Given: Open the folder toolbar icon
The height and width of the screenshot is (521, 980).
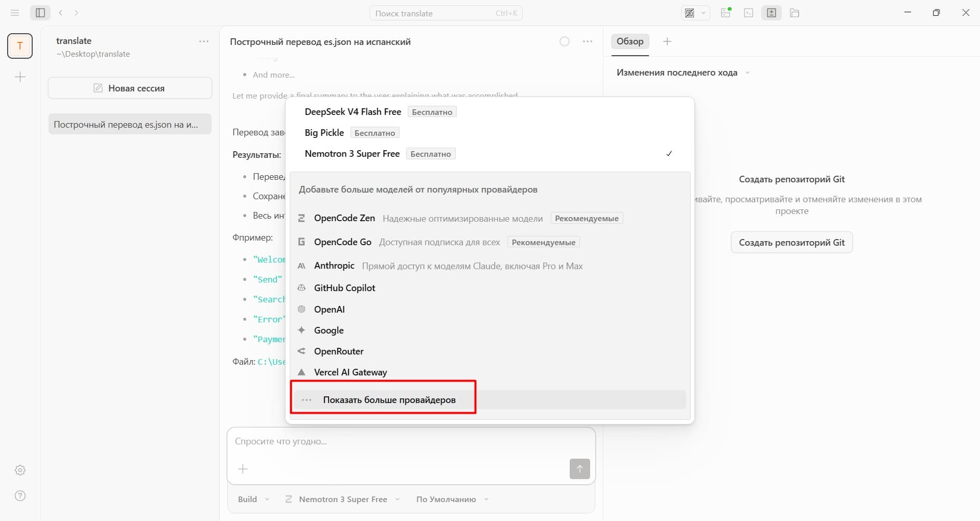Looking at the screenshot, I should tap(795, 13).
